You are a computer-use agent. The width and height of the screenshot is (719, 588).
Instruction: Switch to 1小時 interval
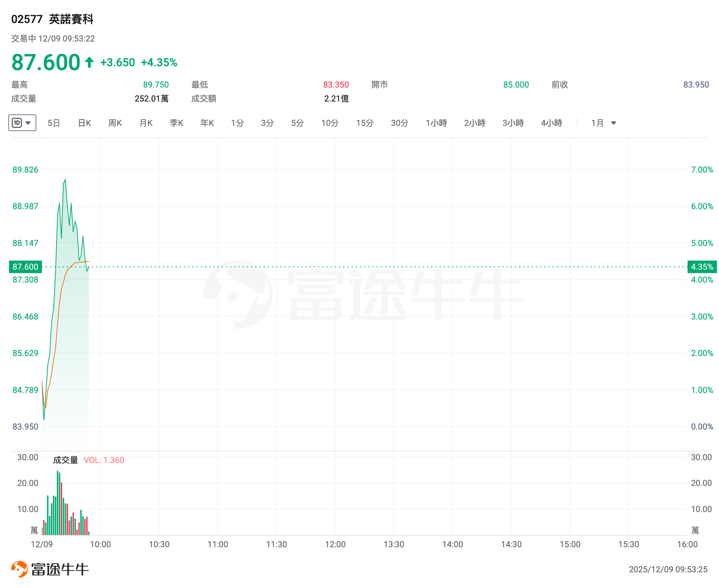click(x=436, y=123)
